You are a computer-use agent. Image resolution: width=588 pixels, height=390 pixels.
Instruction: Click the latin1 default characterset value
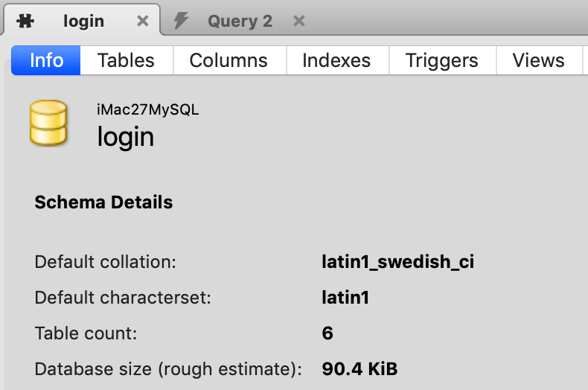coord(345,298)
